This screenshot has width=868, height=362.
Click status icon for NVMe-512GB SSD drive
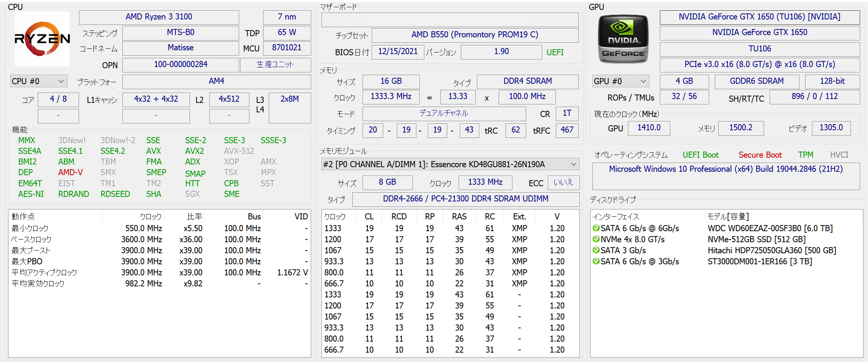click(x=596, y=239)
